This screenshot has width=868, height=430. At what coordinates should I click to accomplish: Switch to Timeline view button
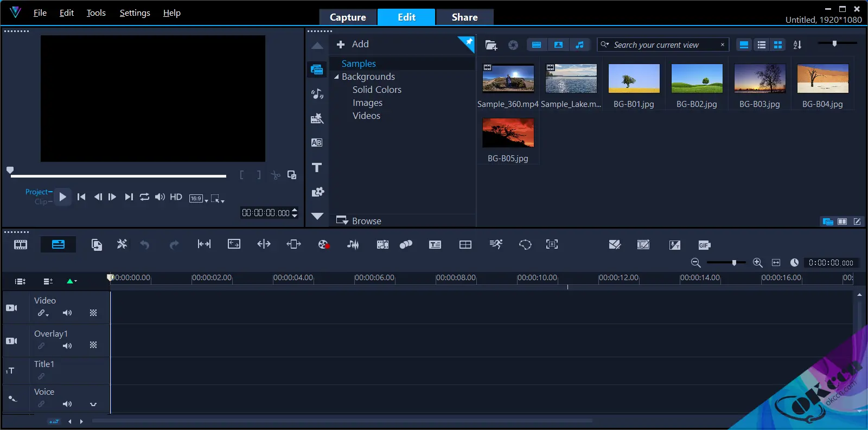pyautogui.click(x=58, y=244)
